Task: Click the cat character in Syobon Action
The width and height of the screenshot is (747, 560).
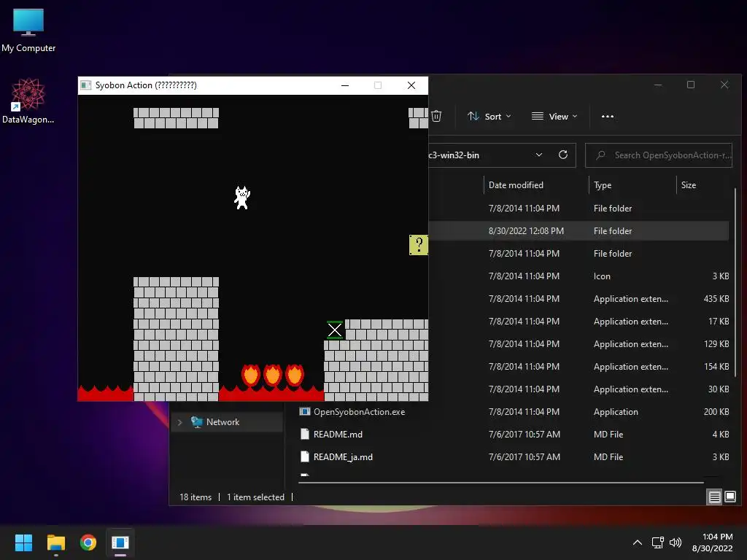Action: click(x=242, y=198)
